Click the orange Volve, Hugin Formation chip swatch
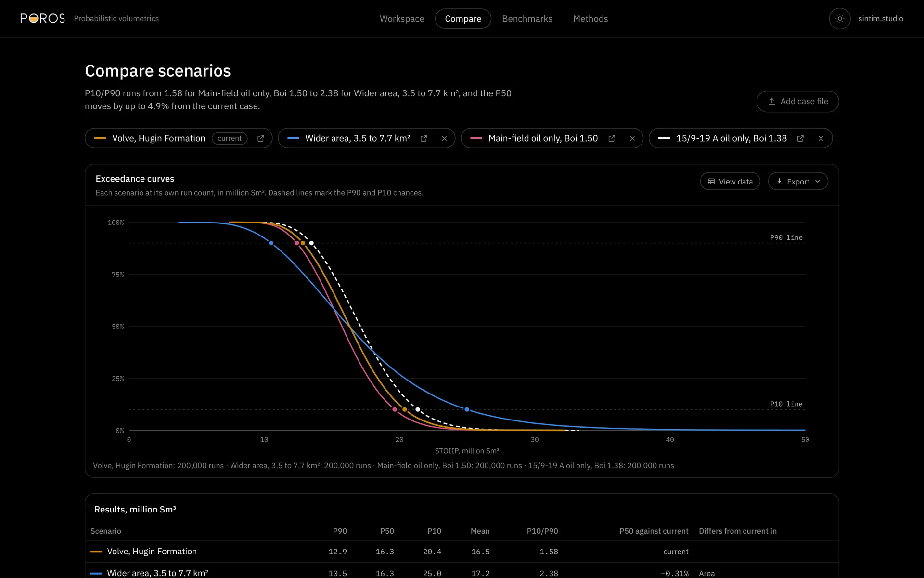924x578 pixels. coord(100,138)
